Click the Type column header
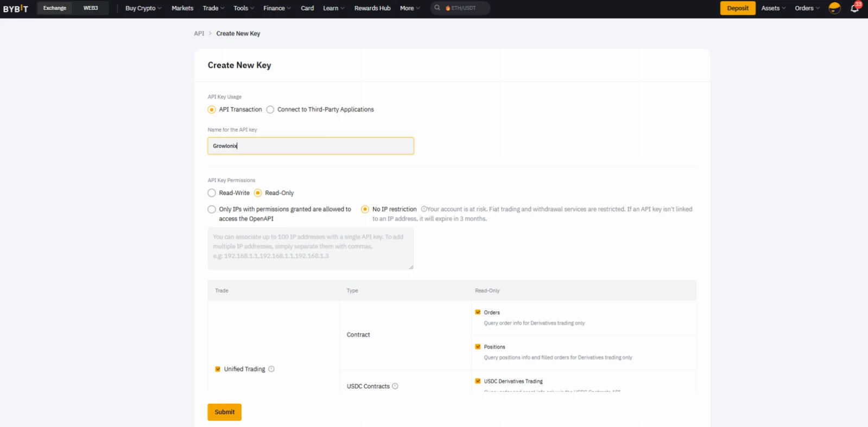Screen dimensions: 868x427 [x=352, y=291]
